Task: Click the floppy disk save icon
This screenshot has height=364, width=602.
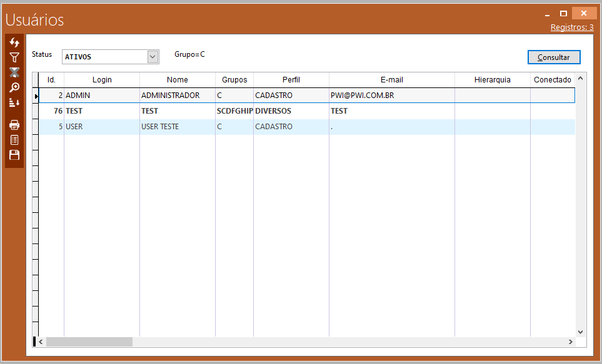Action: pos(14,155)
